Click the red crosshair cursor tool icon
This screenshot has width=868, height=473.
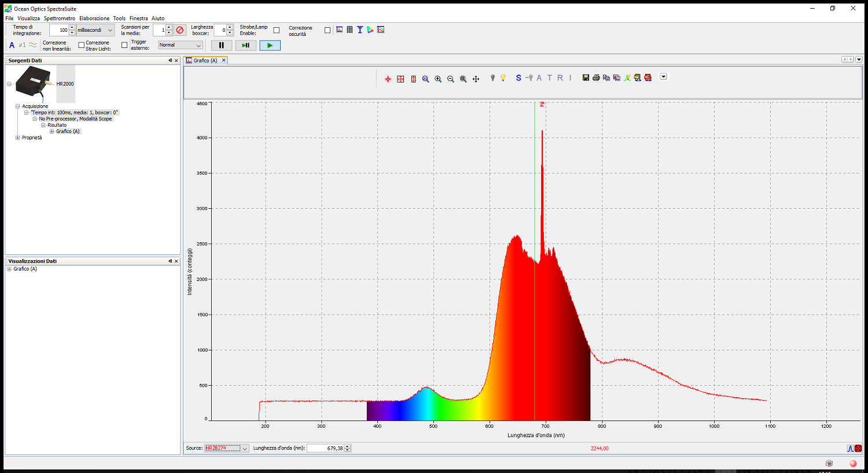pyautogui.click(x=388, y=79)
